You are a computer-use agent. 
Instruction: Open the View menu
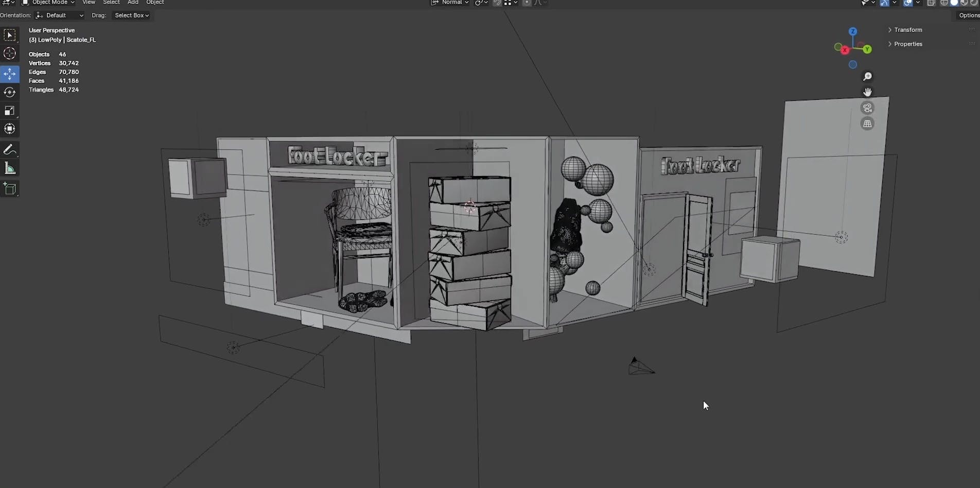pyautogui.click(x=89, y=3)
